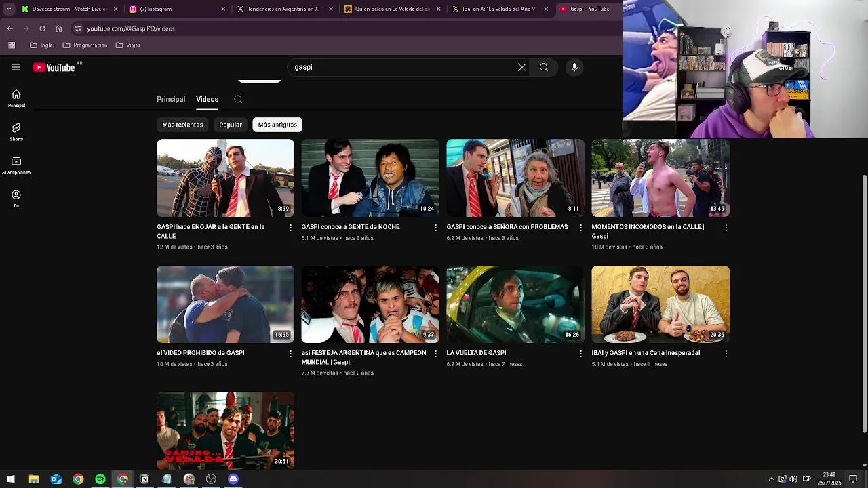The image size is (868, 488).
Task: Clear the search text with X
Action: (522, 67)
